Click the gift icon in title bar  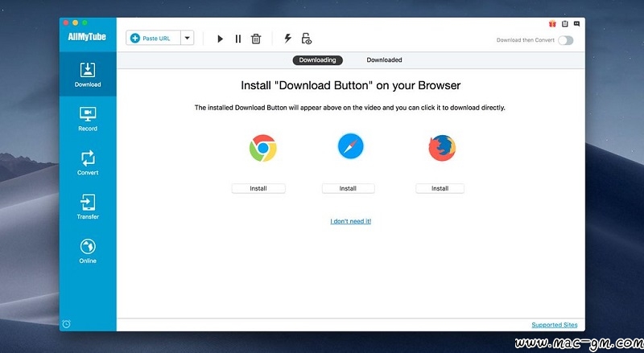click(x=552, y=24)
